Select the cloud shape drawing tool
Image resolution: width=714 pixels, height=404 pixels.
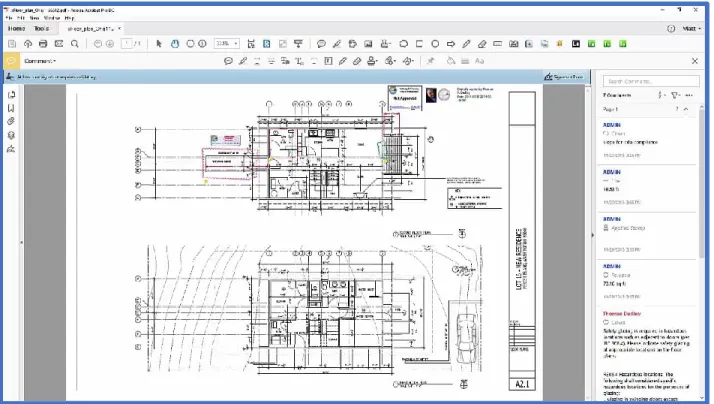pos(403,44)
